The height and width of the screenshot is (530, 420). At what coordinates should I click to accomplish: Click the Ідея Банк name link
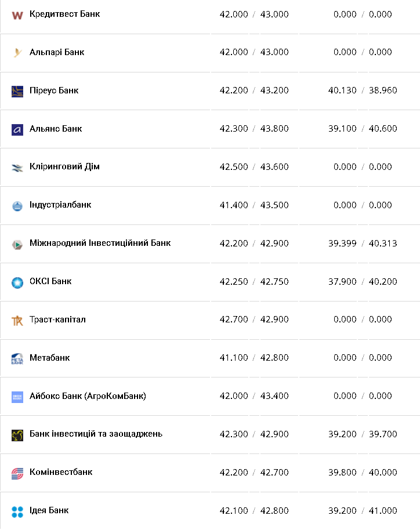tap(49, 510)
